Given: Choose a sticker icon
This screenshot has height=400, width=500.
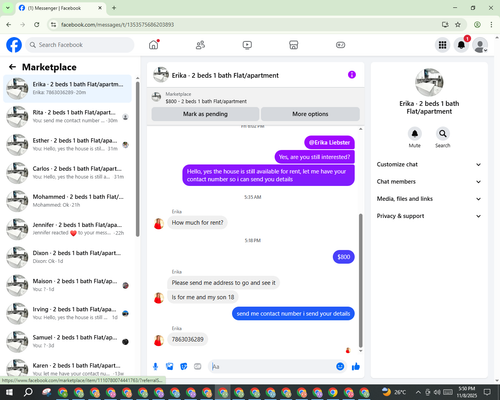Looking at the screenshot, I should (x=184, y=367).
